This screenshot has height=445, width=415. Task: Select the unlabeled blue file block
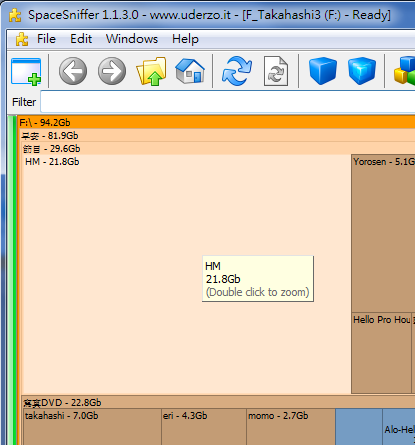coord(359,427)
